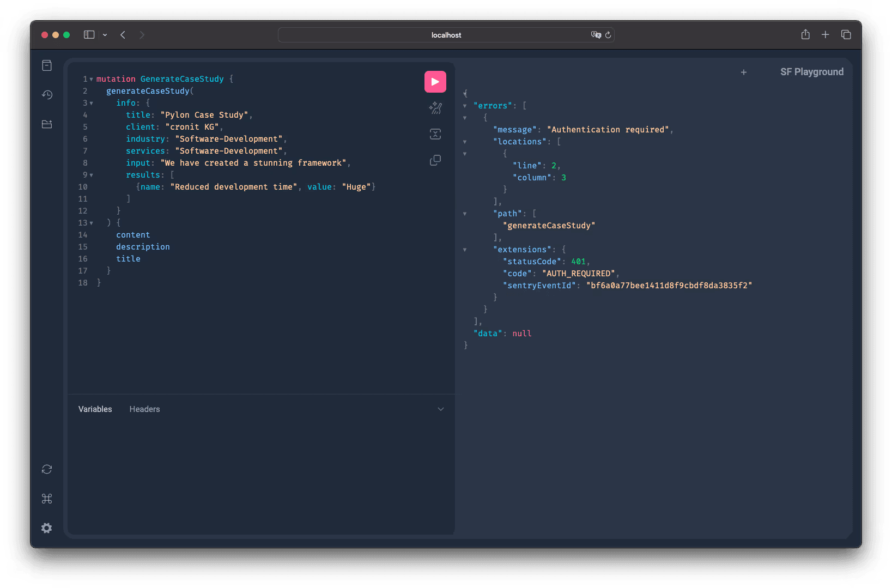The height and width of the screenshot is (588, 892).
Task: Merge fragments using the collapse icon
Action: (x=435, y=134)
